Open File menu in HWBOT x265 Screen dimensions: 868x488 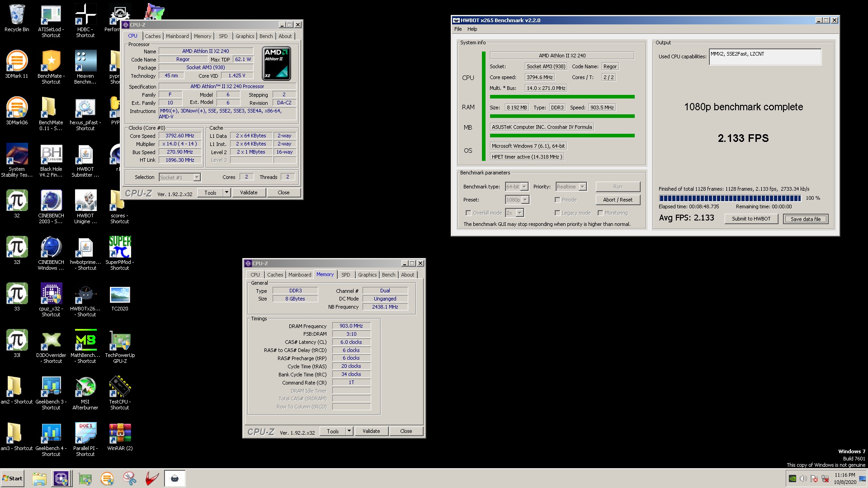click(458, 29)
